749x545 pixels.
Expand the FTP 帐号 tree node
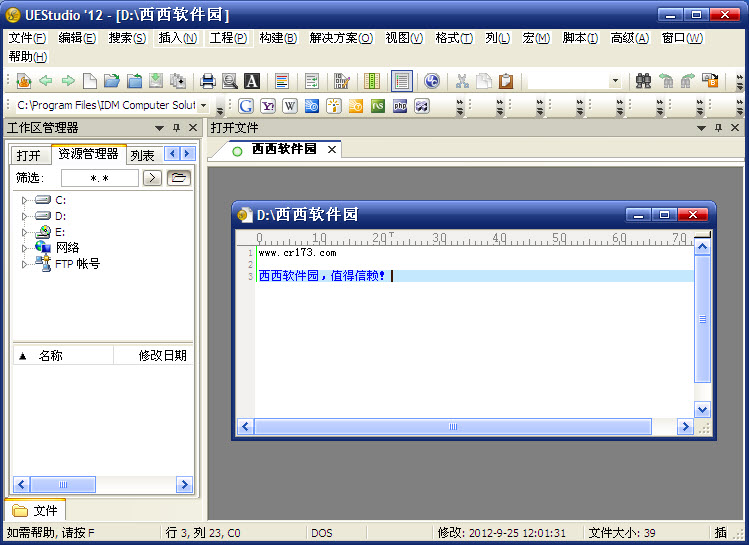click(x=24, y=264)
